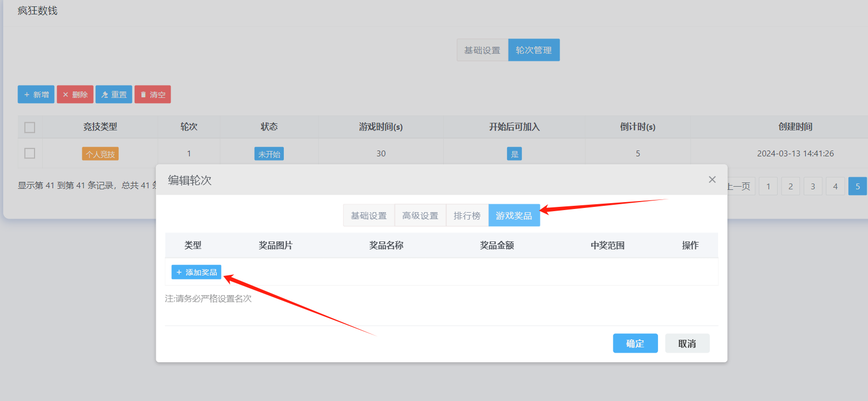The height and width of the screenshot is (401, 868).
Task: Go to pagination page 3
Action: point(813,186)
